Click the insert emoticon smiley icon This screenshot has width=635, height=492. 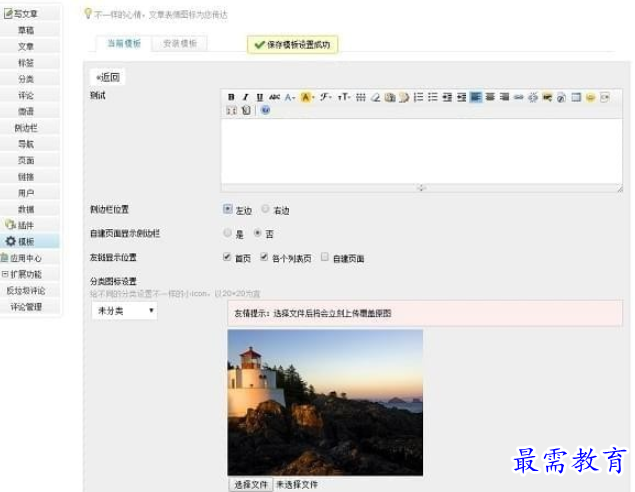(590, 97)
